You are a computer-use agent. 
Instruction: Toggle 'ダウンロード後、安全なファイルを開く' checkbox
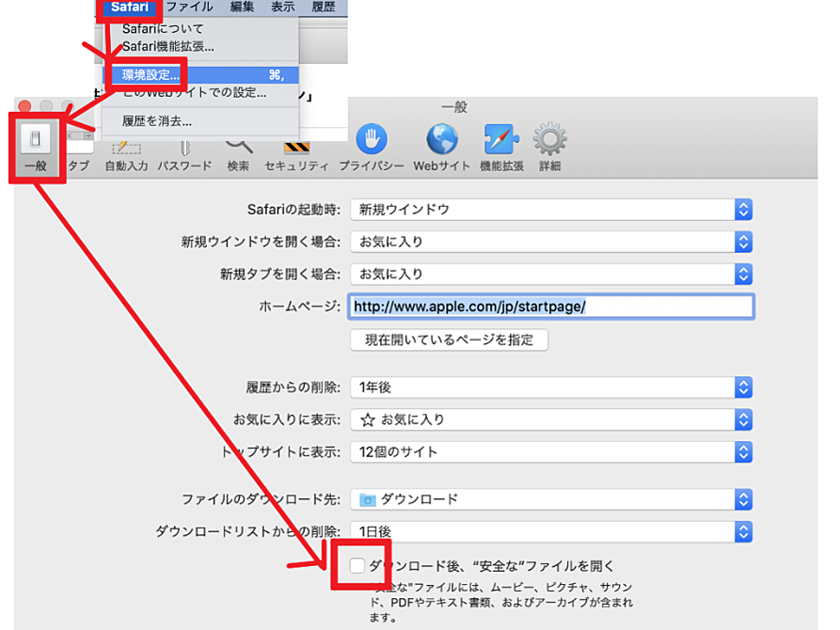[x=357, y=566]
